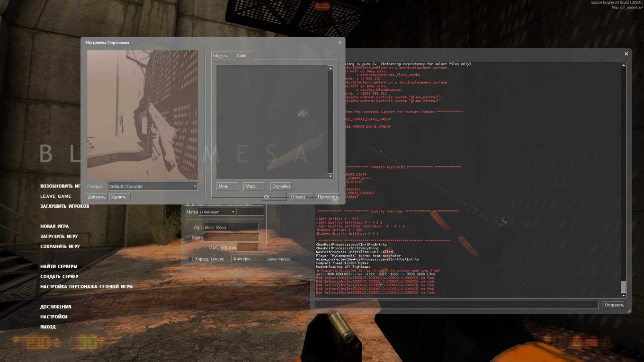Open ДОСТИЖЕНИЯ menu item
Screen dimensions: 644x362
[56, 307]
